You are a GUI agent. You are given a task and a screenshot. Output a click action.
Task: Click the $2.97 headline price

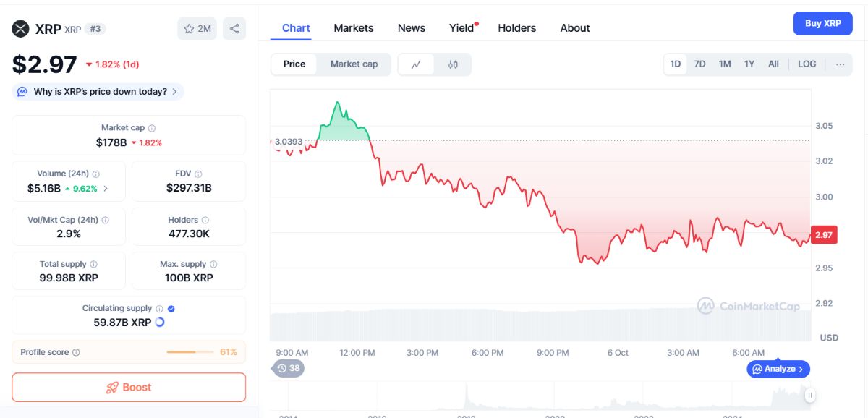click(44, 64)
